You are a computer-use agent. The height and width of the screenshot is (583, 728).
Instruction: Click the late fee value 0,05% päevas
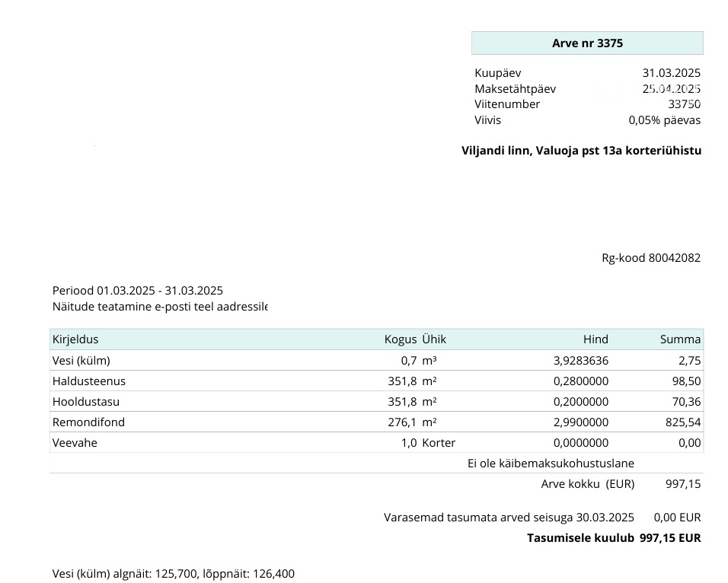coord(664,120)
